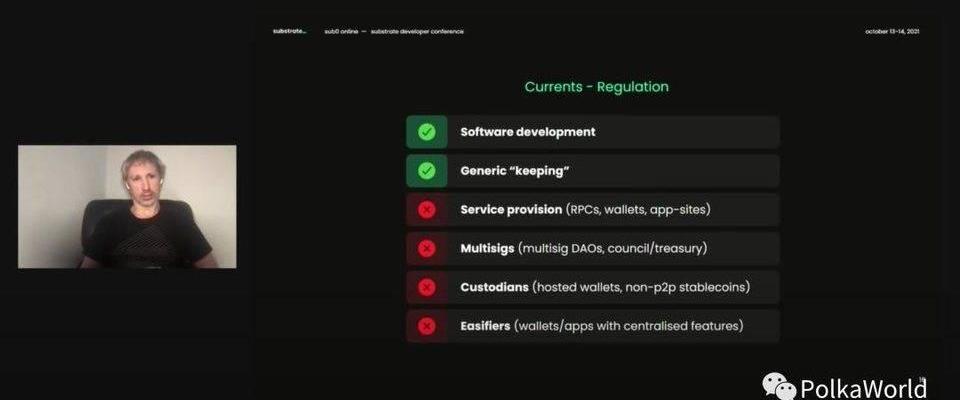This screenshot has height=400, width=960.
Task: Click the PolkaWorld watermark text
Action: [862, 386]
